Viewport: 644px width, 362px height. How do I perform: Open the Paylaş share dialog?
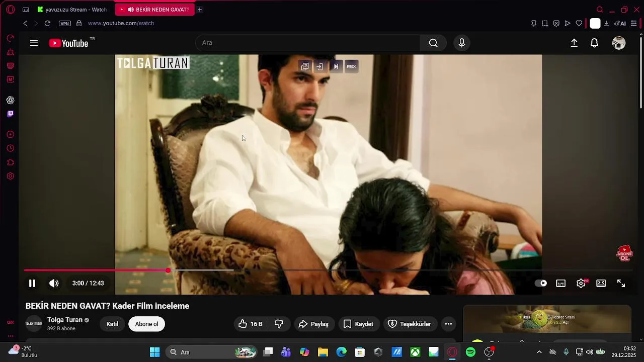tap(313, 324)
